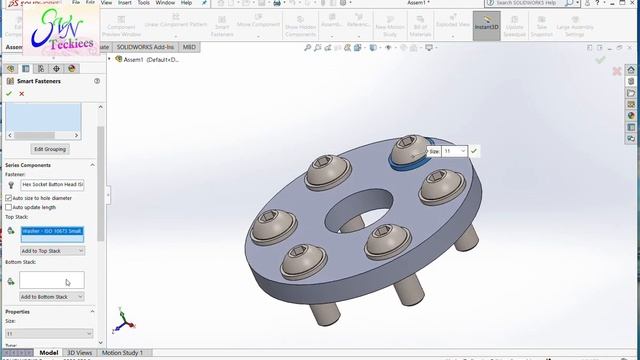Open search options dropdown arrow
Image resolution: width=640 pixels, height=360 pixels.
coord(578,3)
